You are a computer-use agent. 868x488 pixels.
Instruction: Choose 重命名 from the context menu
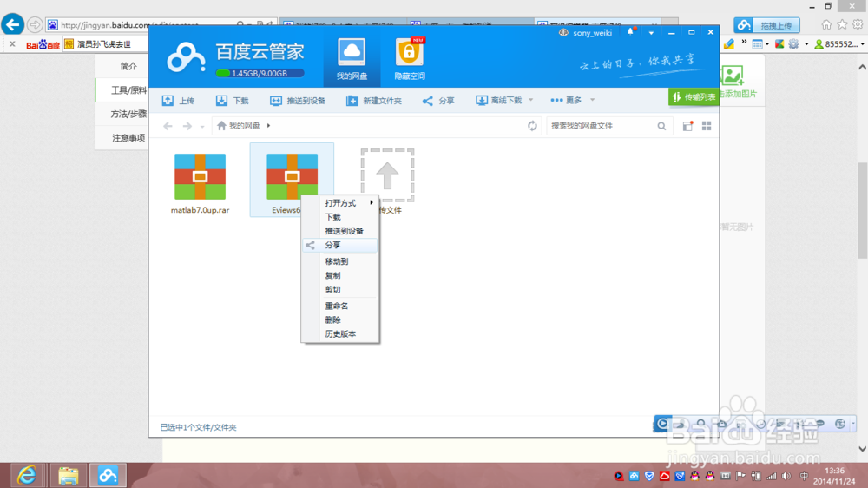340,306
